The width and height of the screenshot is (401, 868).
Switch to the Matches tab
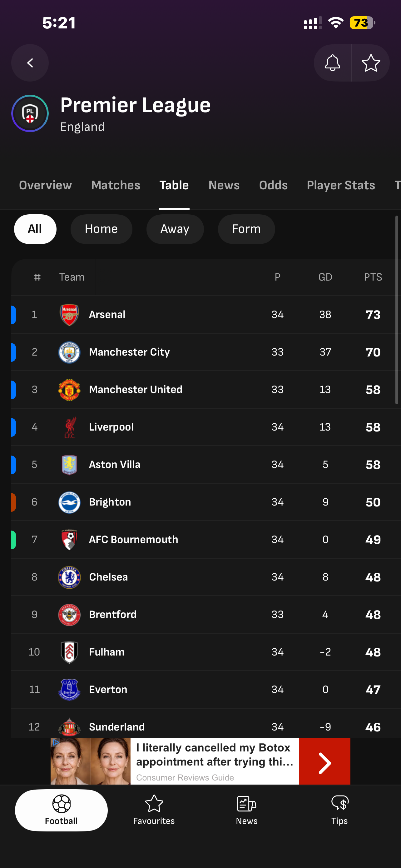(116, 185)
